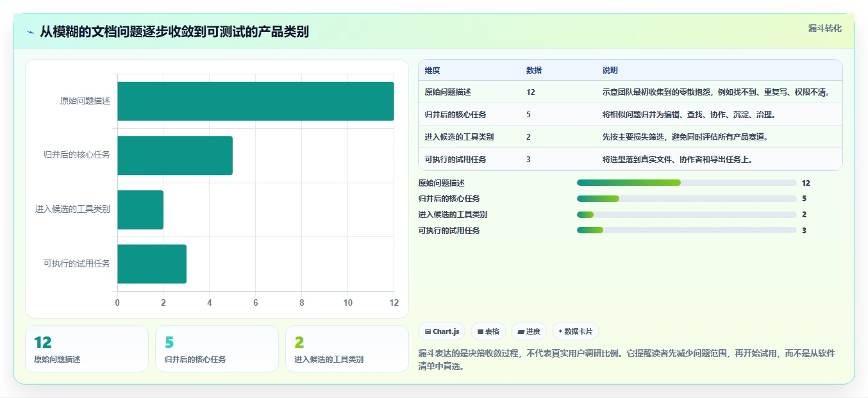
Task: Click the 维度 column header
Action: coord(433,70)
